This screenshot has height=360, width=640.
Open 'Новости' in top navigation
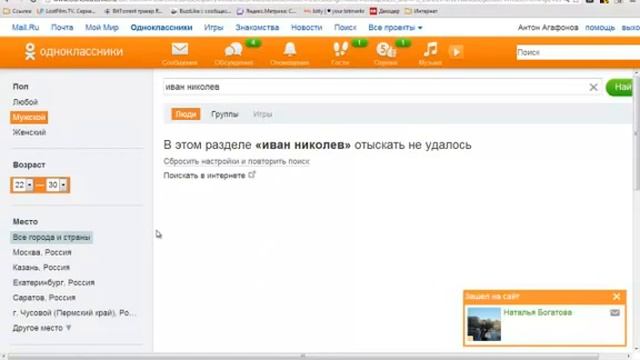click(x=307, y=27)
